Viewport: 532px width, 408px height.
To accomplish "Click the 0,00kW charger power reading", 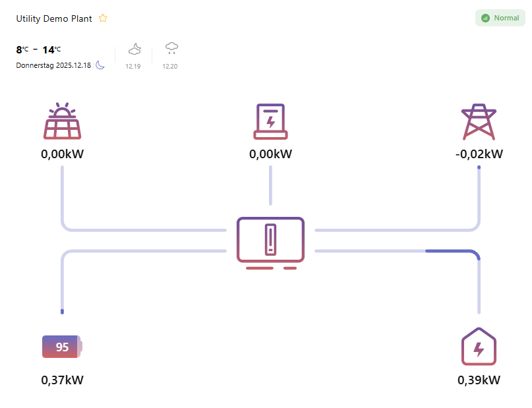I will (270, 154).
